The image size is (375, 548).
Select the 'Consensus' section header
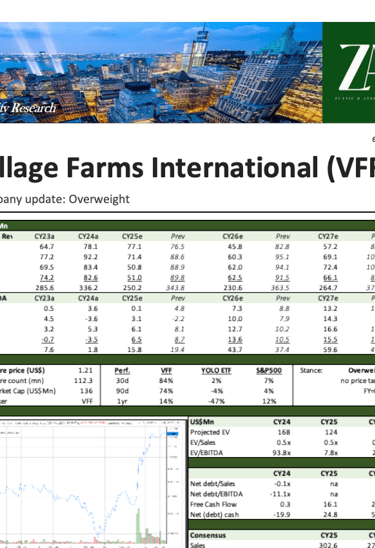(208, 535)
